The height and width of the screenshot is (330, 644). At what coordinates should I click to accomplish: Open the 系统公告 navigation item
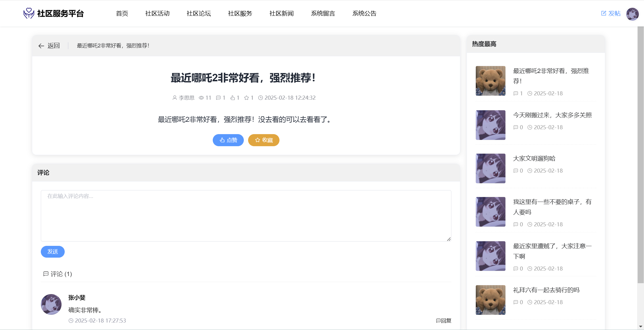[x=364, y=13]
